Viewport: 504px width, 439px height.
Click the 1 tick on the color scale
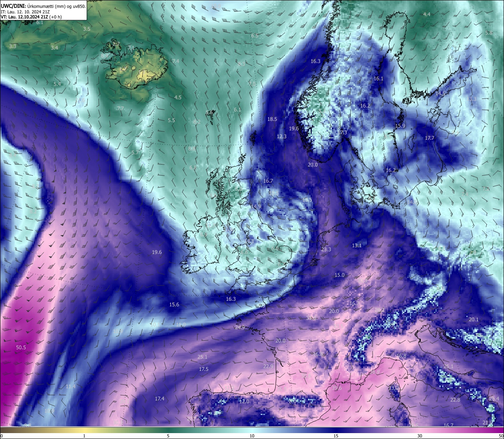[x=84, y=436]
